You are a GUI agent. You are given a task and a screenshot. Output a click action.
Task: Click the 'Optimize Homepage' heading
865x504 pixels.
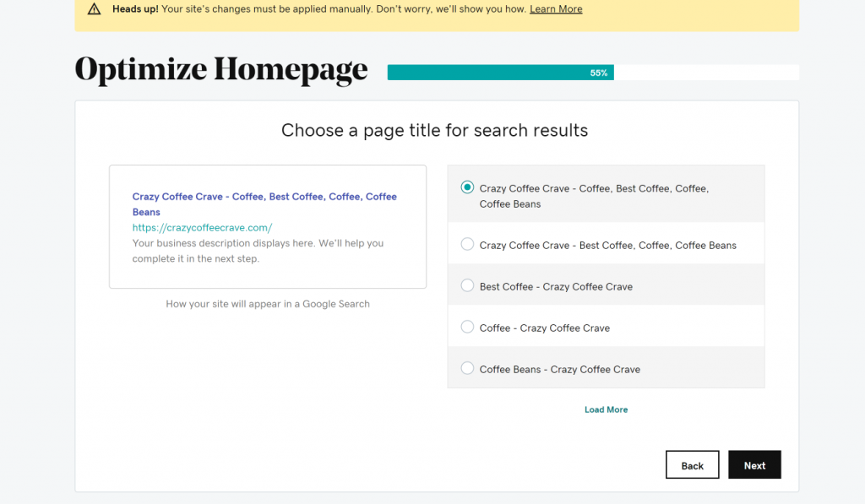pyautogui.click(x=220, y=68)
